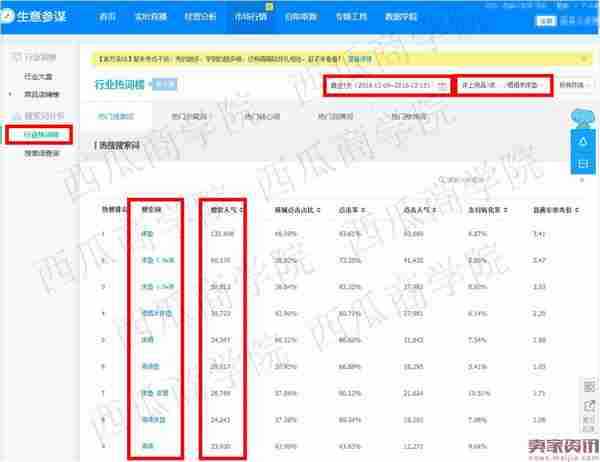600x462 pixels.
Task: Click the 21,444 click popularity cell
Action: (413, 393)
